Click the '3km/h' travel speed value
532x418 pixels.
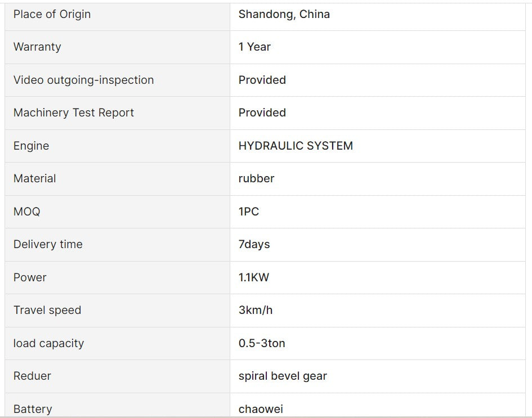(x=256, y=310)
